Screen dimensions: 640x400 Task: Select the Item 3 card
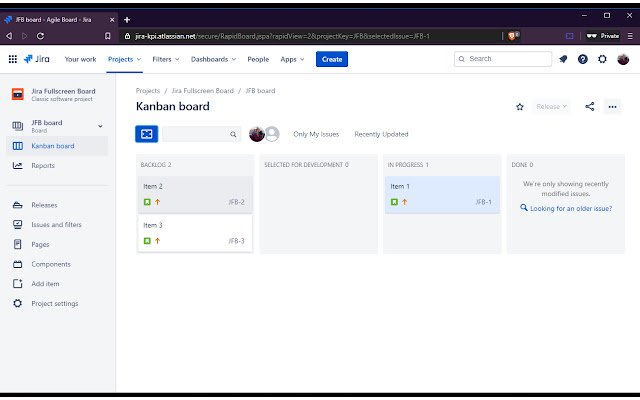(195, 233)
